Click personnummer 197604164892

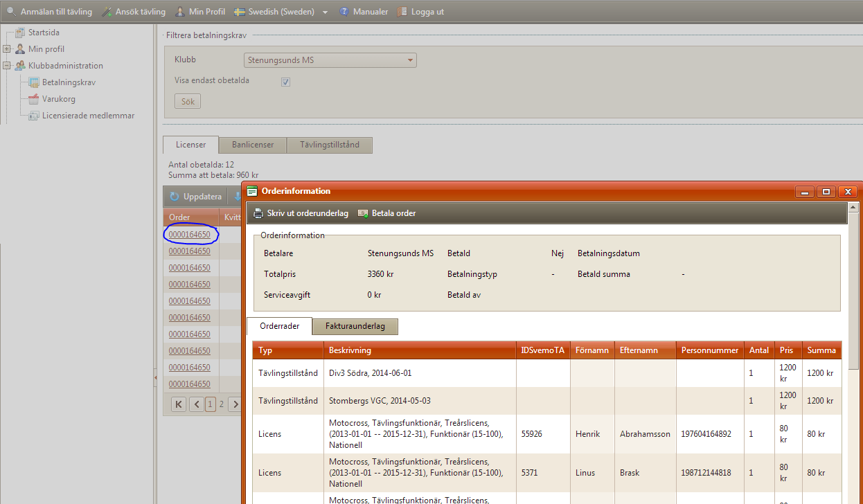pos(706,434)
